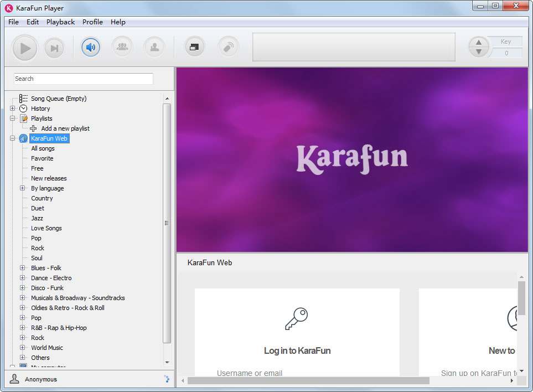Click the remote control icon
Viewport: 533px width, 392px height.
click(x=228, y=47)
